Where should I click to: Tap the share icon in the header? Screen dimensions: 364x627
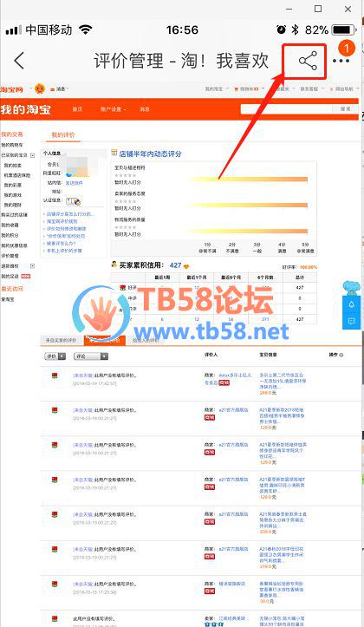coord(308,62)
